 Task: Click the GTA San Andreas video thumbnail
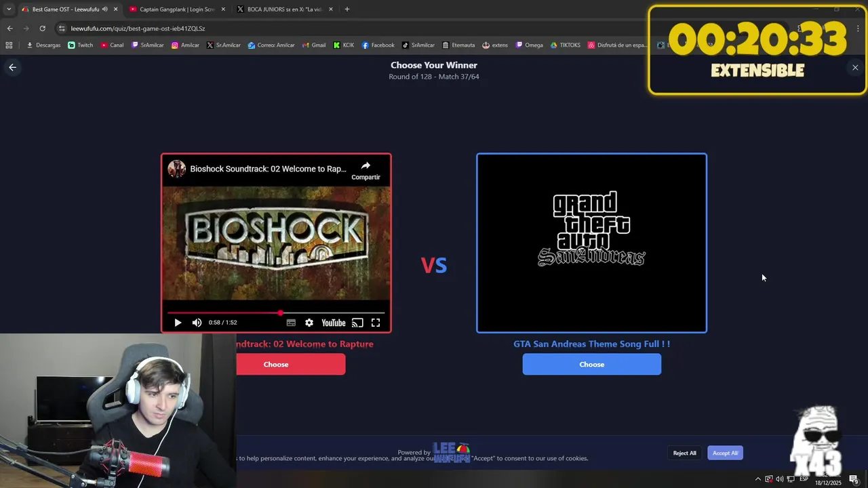click(x=591, y=243)
